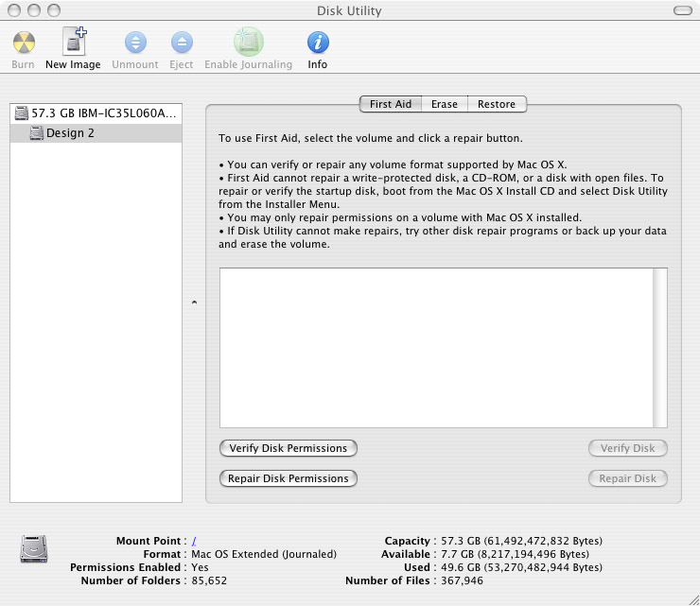Image resolution: width=700 pixels, height=606 pixels.
Task: Switch to the First Aid tab
Action: tap(391, 104)
